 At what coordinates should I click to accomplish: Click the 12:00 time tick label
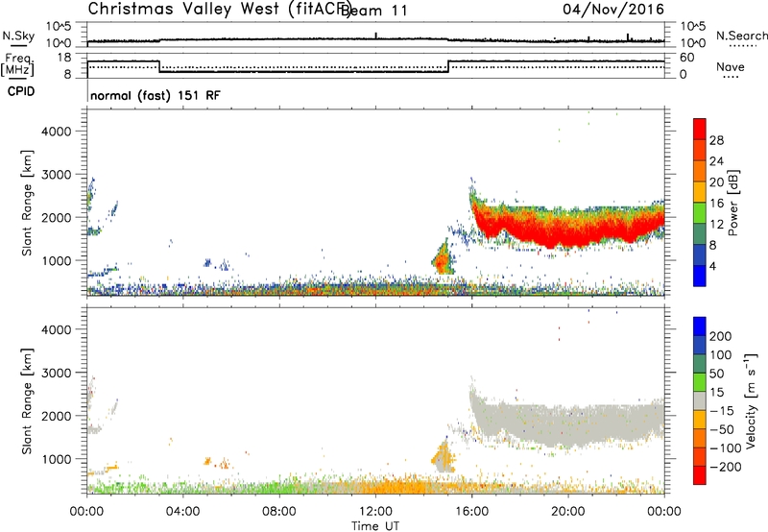point(375,512)
